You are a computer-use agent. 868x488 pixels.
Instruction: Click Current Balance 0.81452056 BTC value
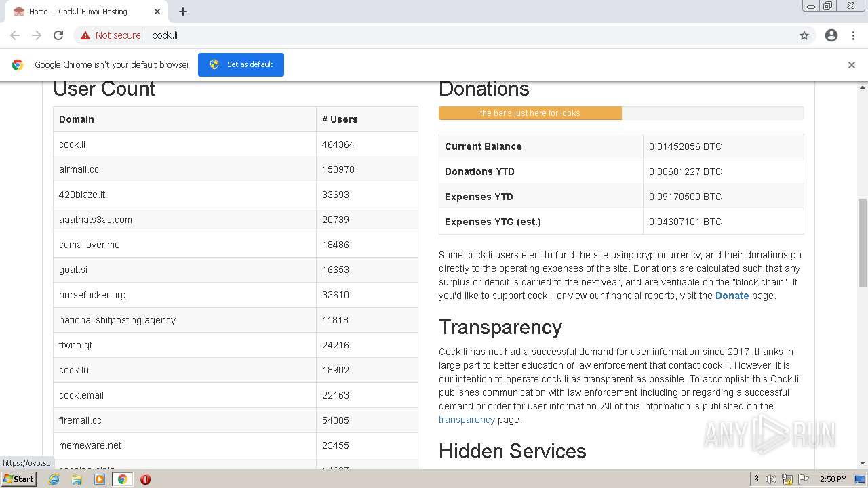click(x=685, y=146)
